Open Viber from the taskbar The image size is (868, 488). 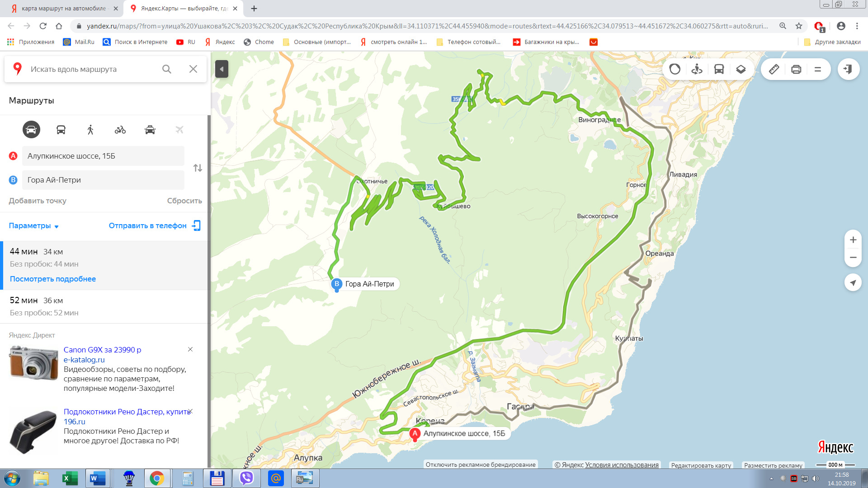point(246,479)
